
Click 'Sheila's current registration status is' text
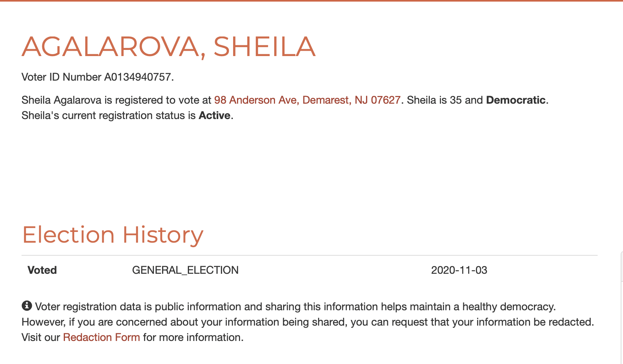point(109,116)
